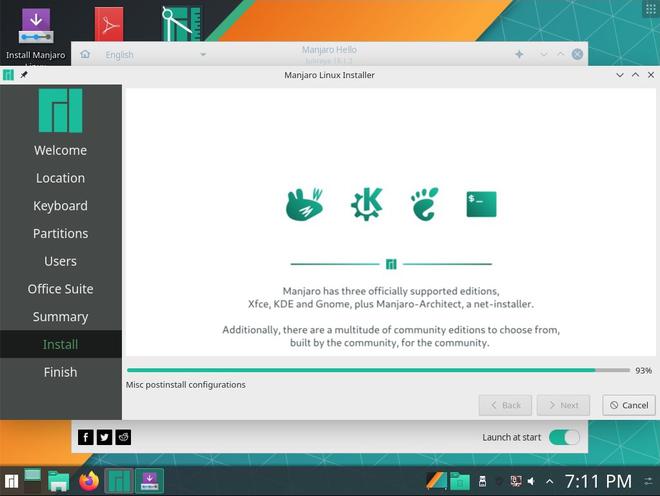660x496 pixels.
Task: Click the installation progress bar
Action: tap(378, 371)
